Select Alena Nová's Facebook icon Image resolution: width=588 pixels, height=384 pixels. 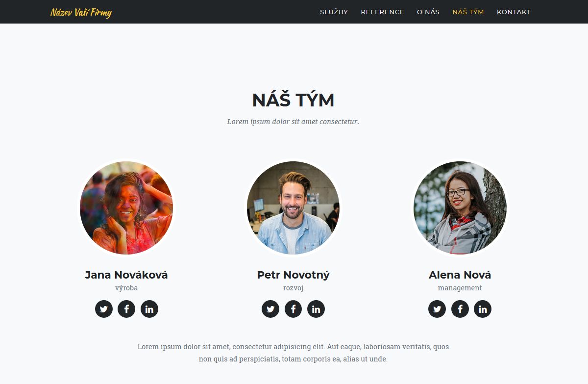460,309
